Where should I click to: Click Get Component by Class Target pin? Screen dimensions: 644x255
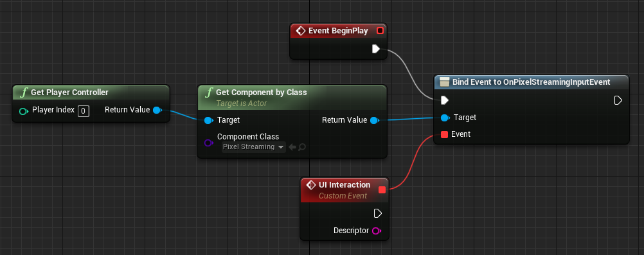(208, 120)
